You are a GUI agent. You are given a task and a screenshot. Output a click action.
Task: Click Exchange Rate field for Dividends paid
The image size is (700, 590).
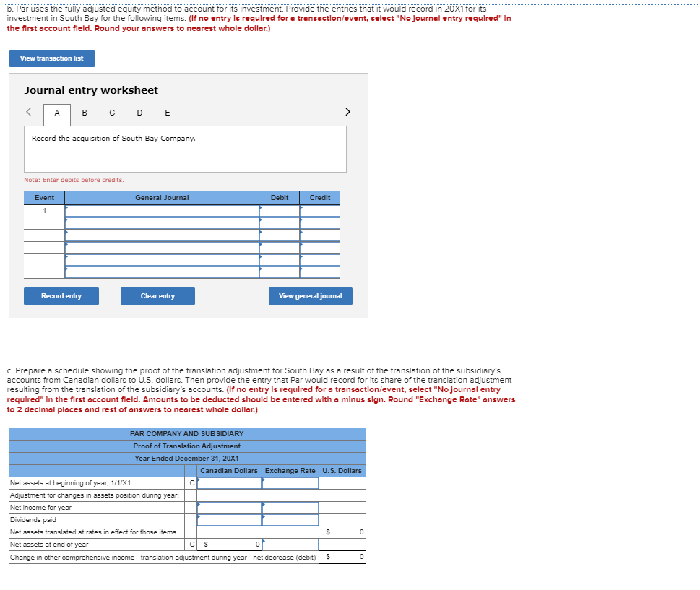[x=290, y=520]
